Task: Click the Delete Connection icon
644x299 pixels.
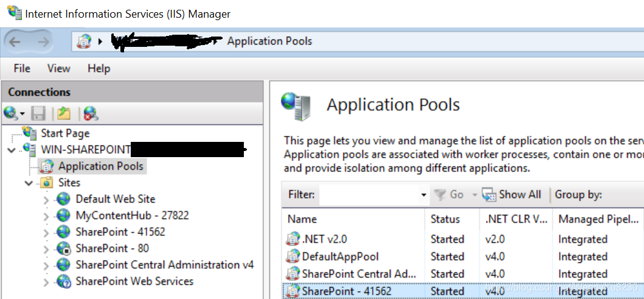Action: (91, 113)
